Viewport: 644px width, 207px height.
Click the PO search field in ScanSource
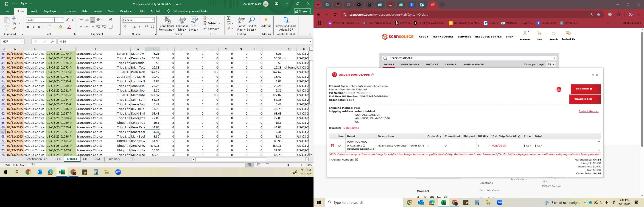pyautogui.click(x=469, y=58)
